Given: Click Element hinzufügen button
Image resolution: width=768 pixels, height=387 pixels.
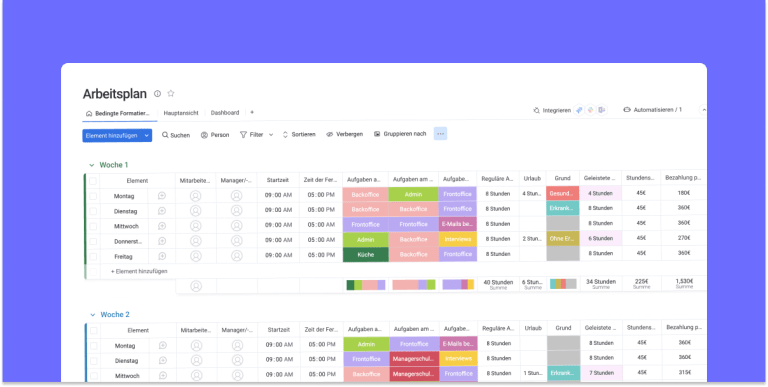Looking at the screenshot, I should pos(111,136).
